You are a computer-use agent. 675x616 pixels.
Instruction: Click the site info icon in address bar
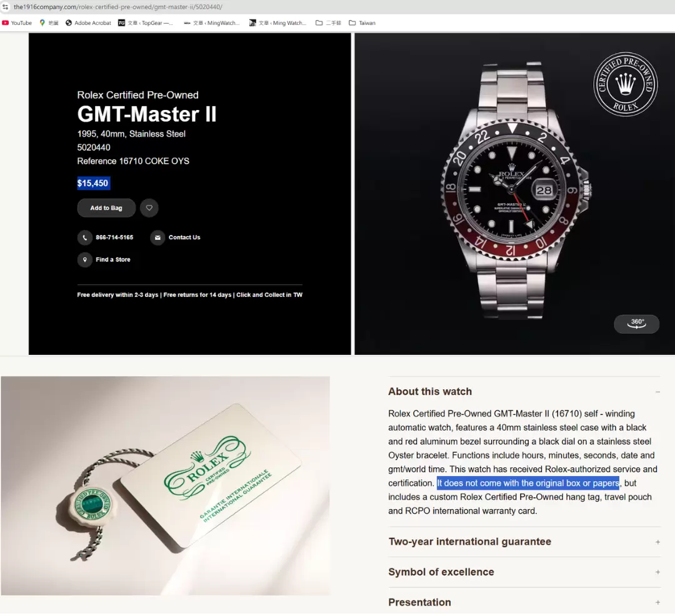[x=5, y=7]
